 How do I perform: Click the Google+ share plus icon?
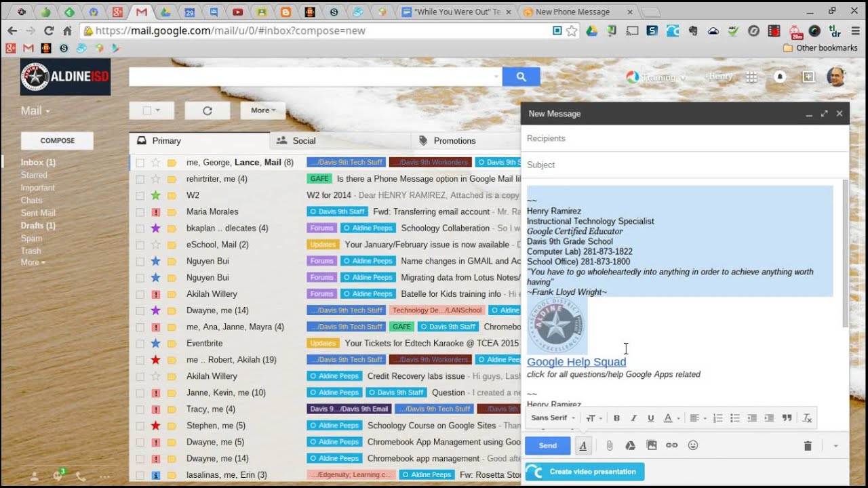(x=808, y=77)
